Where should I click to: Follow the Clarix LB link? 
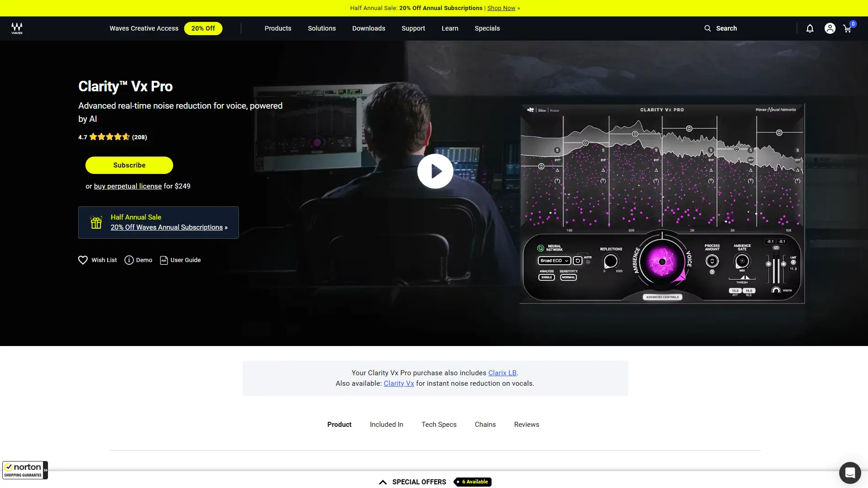(503, 373)
